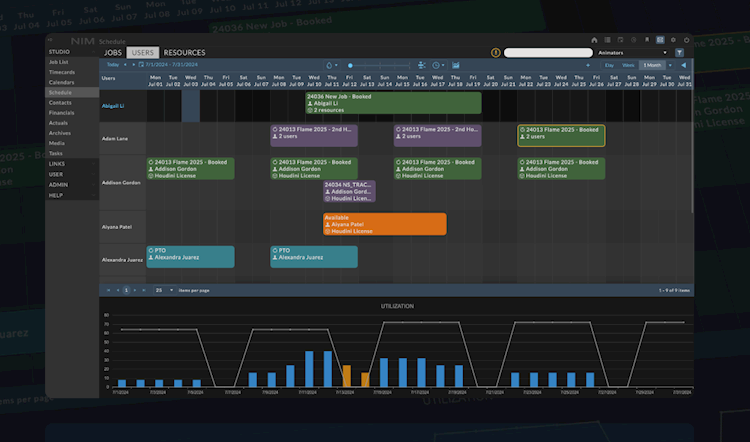
Task: Expand the USER sidebar section
Action: [72, 174]
